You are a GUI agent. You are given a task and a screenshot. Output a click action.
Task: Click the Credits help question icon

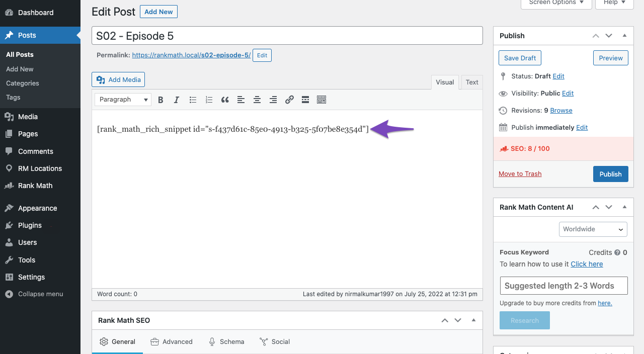[x=617, y=252]
